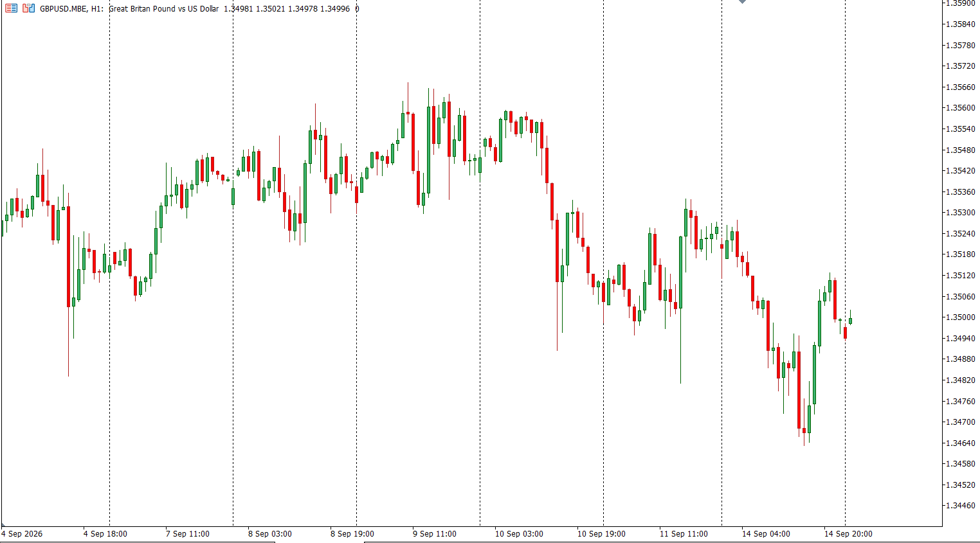This screenshot has height=543, width=980.
Task: Click the 1.35600 price scale label
Action: (960, 108)
